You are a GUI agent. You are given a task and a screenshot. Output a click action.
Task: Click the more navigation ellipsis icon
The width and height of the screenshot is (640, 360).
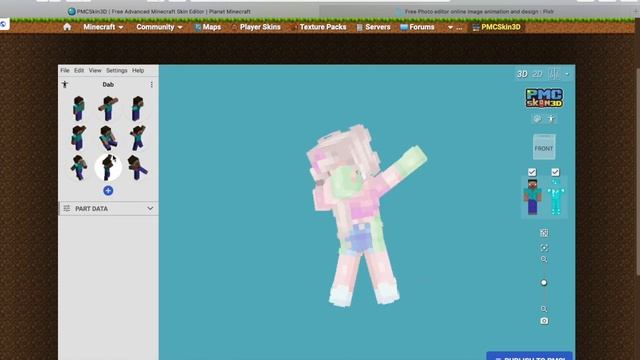(x=455, y=27)
